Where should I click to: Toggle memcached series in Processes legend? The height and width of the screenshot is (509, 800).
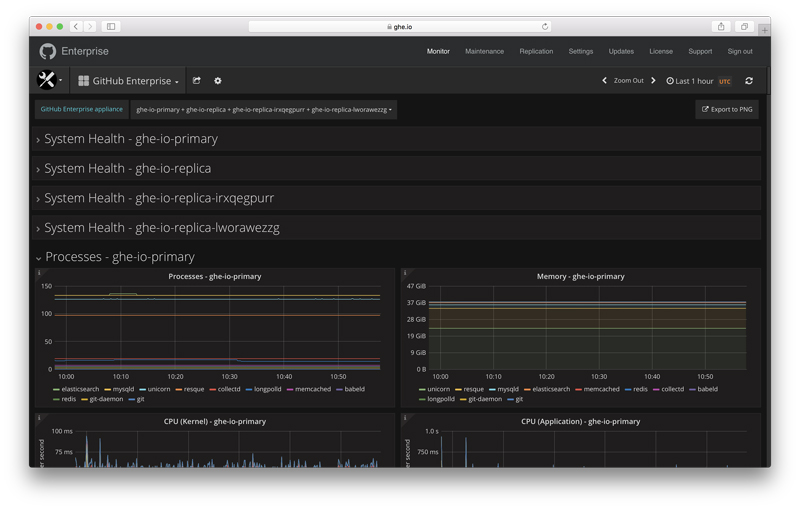tap(313, 389)
